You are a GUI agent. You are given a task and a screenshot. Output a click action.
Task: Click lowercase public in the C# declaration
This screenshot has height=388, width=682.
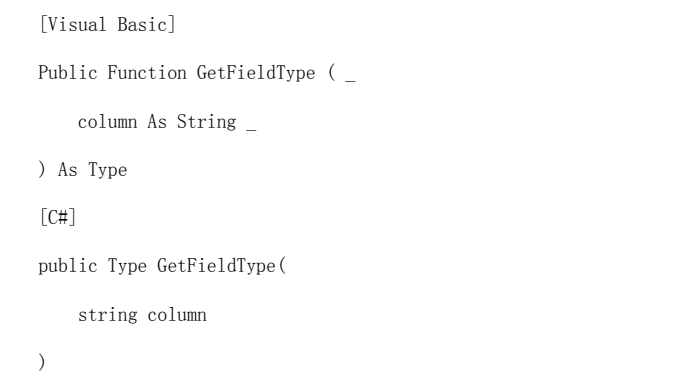coord(67,266)
